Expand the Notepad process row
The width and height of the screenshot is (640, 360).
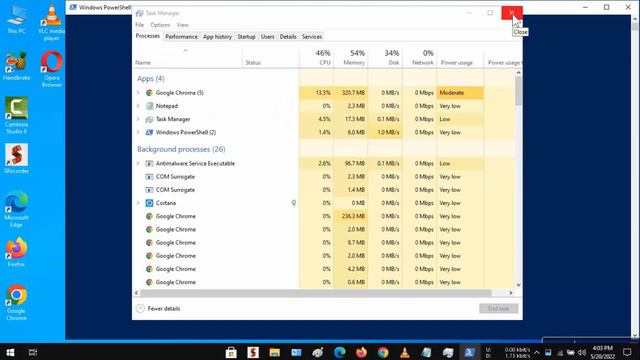coord(138,106)
